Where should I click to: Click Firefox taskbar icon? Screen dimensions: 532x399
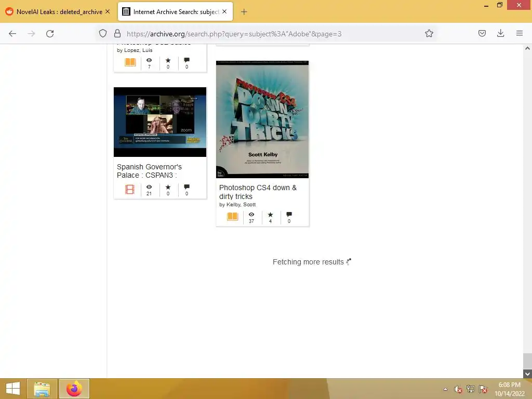(x=74, y=389)
